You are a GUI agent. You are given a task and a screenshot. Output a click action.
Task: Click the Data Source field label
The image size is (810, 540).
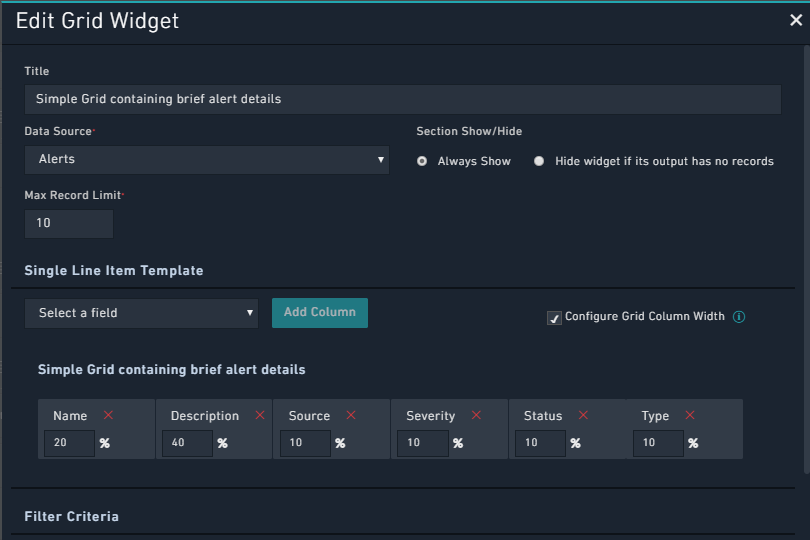[x=58, y=131]
